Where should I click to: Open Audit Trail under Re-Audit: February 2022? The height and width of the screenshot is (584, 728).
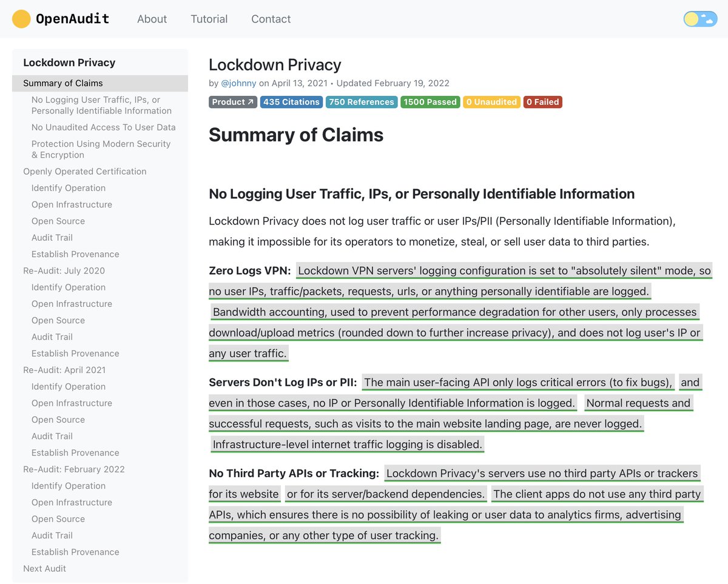(x=52, y=535)
